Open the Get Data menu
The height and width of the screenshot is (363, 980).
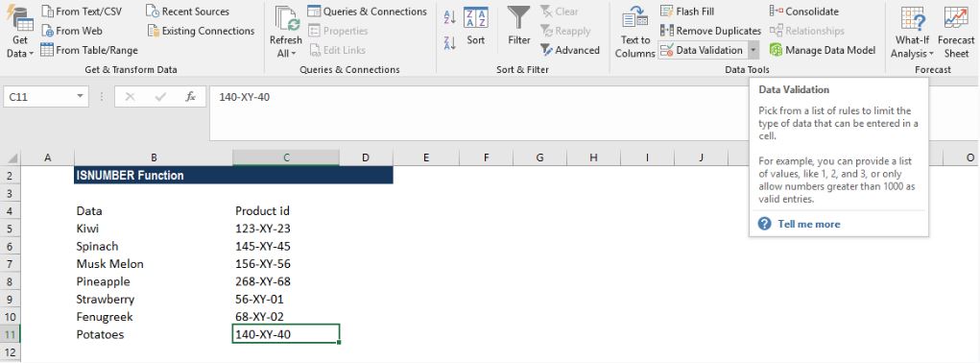[20, 32]
